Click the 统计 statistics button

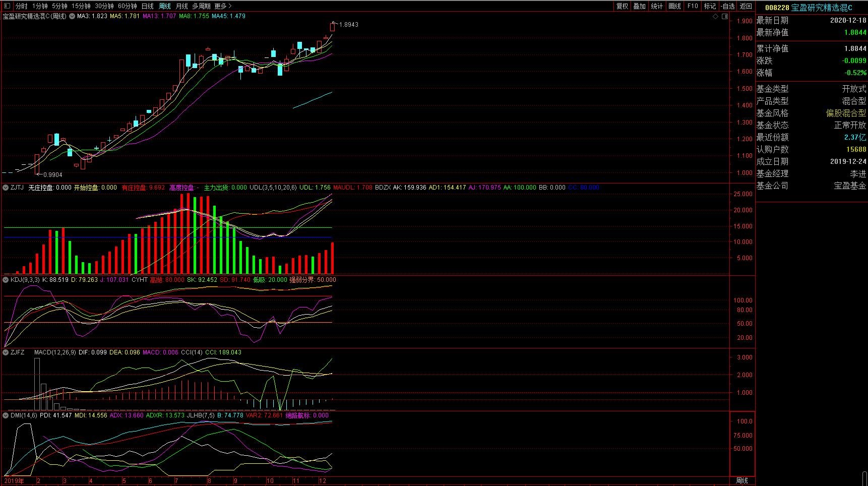(657, 6)
